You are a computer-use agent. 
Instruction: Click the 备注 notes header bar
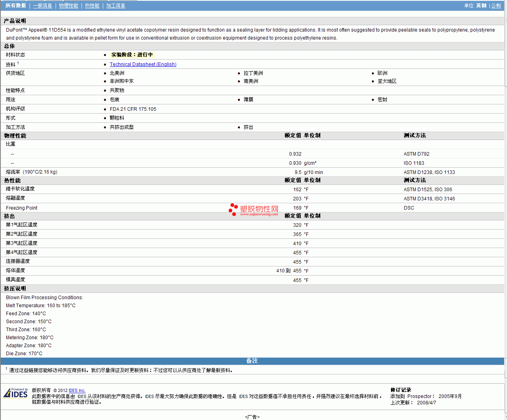pos(252,361)
